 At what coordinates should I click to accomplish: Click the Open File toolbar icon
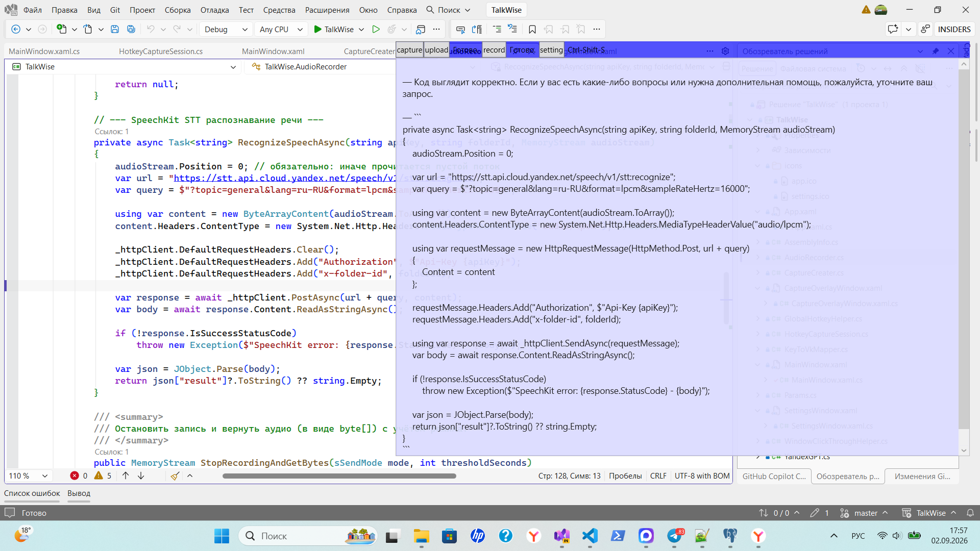(x=88, y=30)
